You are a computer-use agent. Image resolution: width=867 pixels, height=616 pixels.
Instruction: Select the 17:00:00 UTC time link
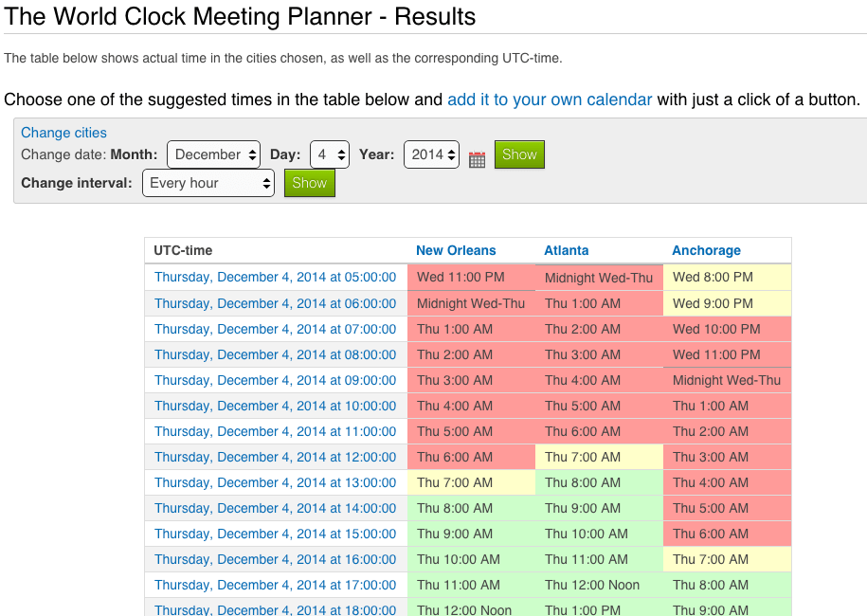pyautogui.click(x=276, y=585)
